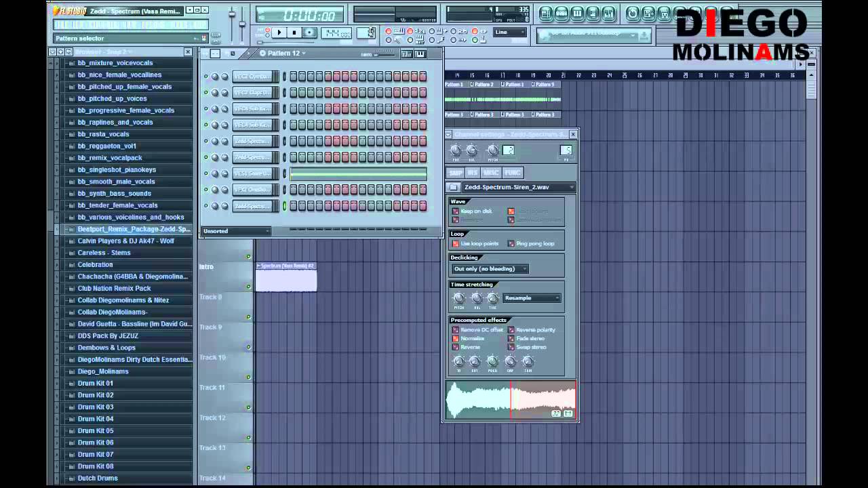Start playback with the transport Play button

click(x=279, y=33)
